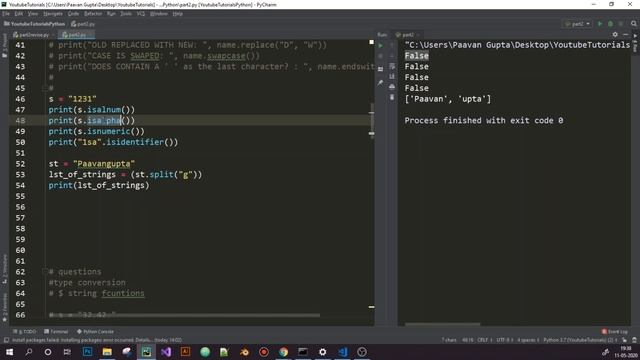Image resolution: width=640 pixels, height=360 pixels.
Task: Open Run panel settings gear
Action: pyautogui.click(x=615, y=35)
